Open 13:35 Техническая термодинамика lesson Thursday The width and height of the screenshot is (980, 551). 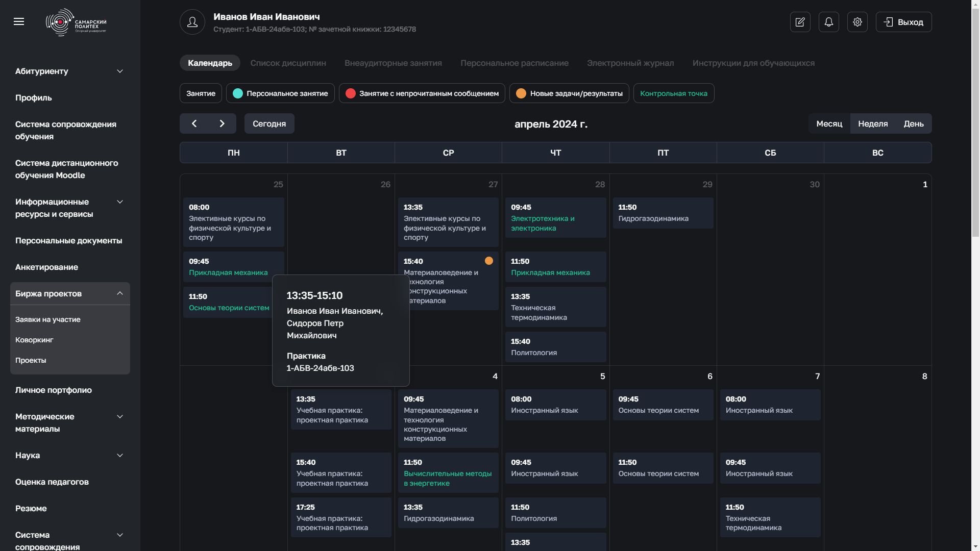click(556, 307)
